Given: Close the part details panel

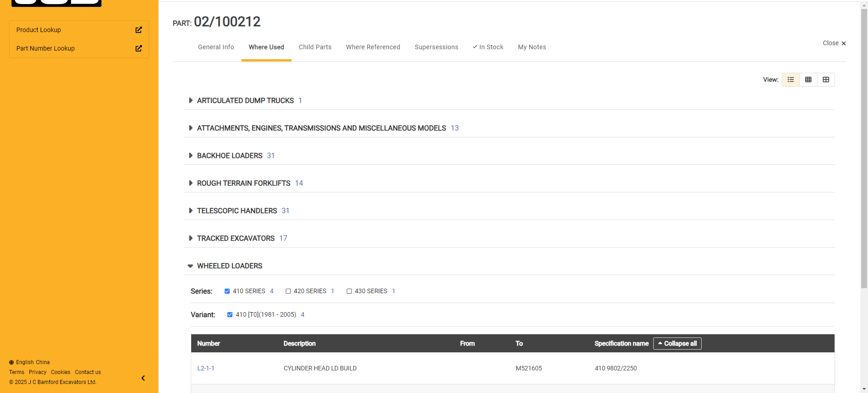Looking at the screenshot, I should click(834, 43).
